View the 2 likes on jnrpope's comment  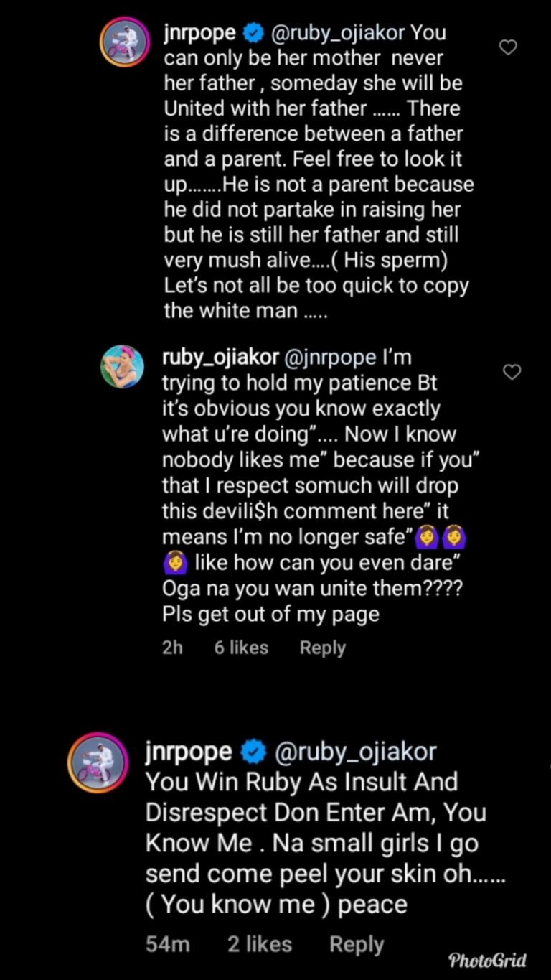tap(260, 945)
